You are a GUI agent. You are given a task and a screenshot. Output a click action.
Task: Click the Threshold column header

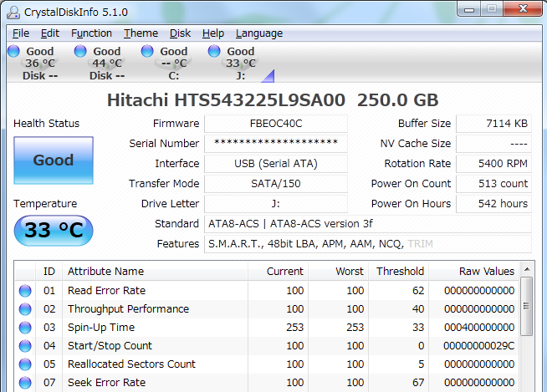399,272
